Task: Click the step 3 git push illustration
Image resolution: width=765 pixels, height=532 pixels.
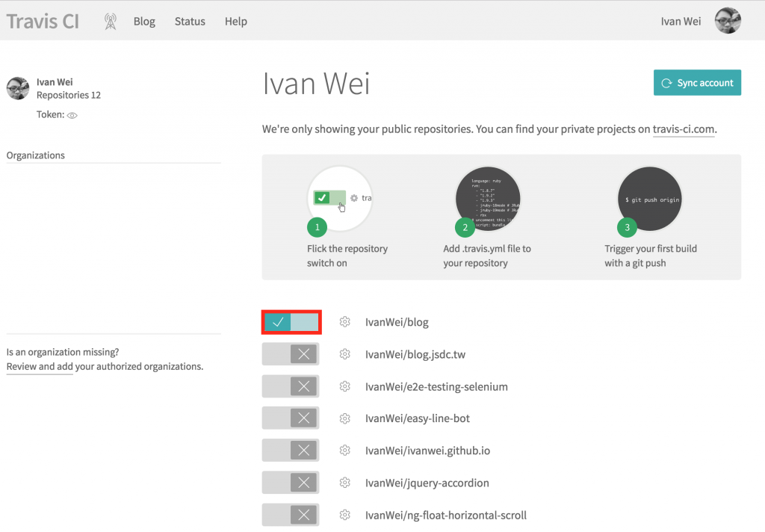Action: 649,199
